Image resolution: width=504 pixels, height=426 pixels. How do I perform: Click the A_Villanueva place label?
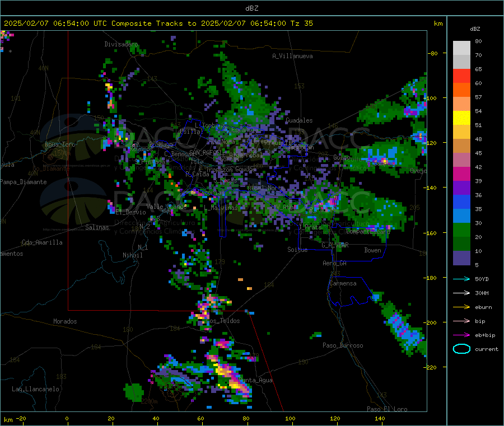[x=292, y=56]
